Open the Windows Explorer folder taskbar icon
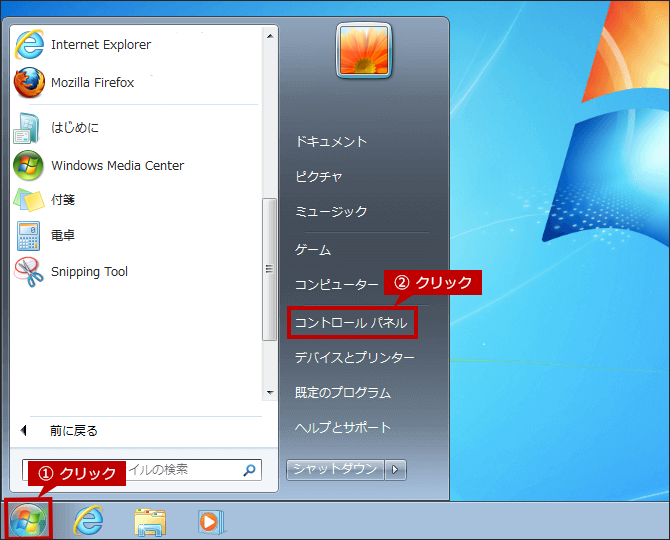 [x=150, y=522]
